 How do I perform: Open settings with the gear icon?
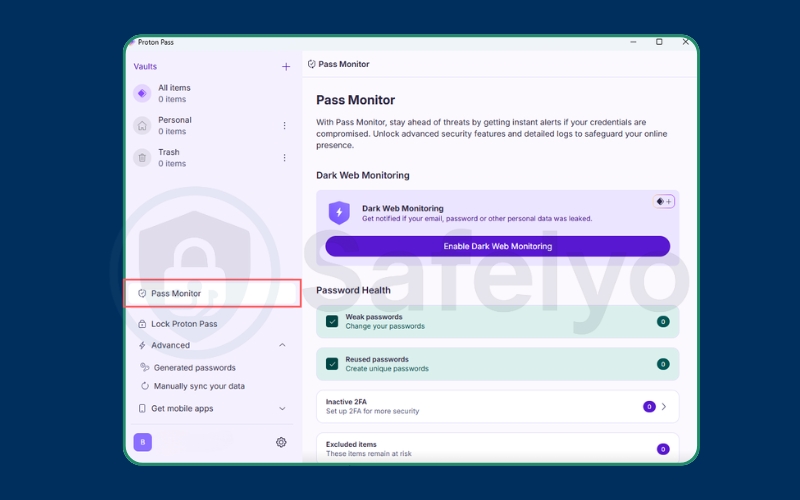point(281,442)
